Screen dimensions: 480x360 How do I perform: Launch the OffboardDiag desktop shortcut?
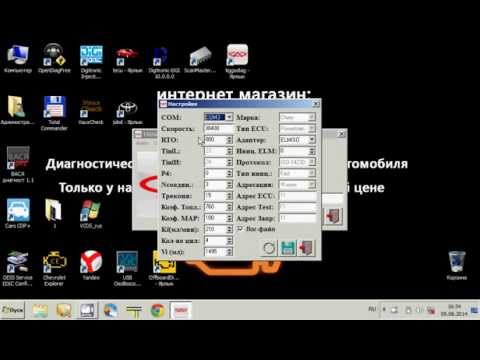tap(164, 269)
